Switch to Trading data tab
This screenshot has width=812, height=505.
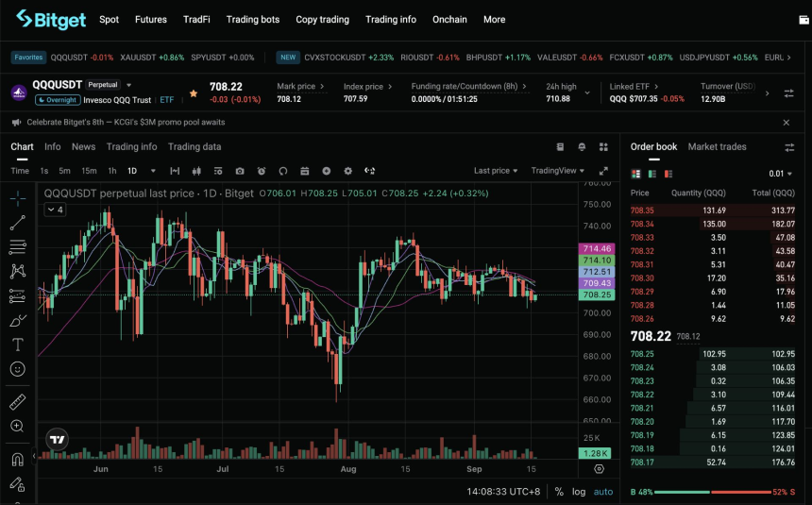(195, 147)
